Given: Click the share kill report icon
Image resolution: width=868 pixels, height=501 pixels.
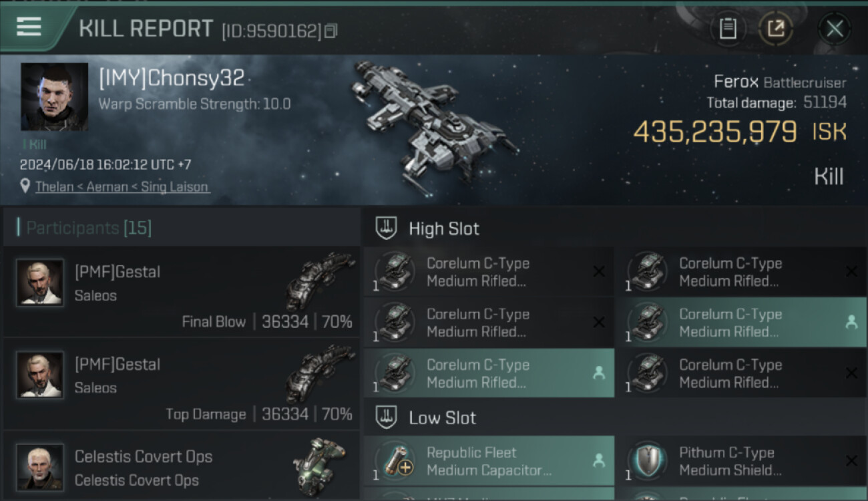Looking at the screenshot, I should coord(775,29).
